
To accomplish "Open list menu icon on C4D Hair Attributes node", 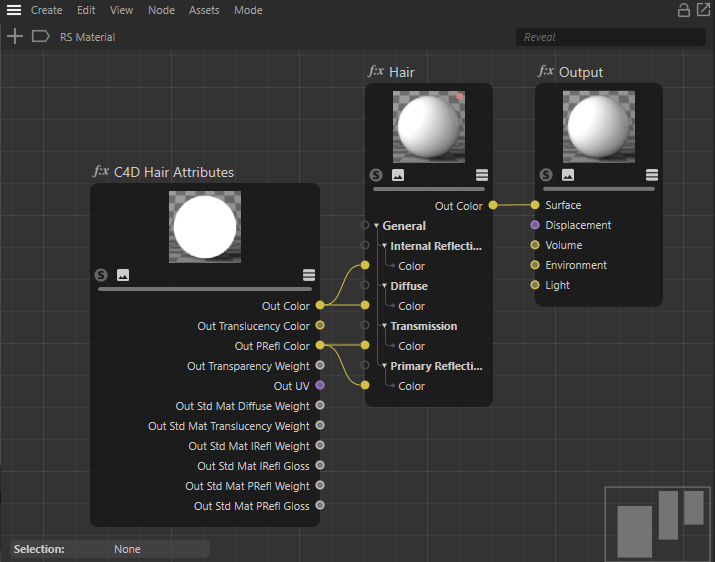I will (x=309, y=275).
